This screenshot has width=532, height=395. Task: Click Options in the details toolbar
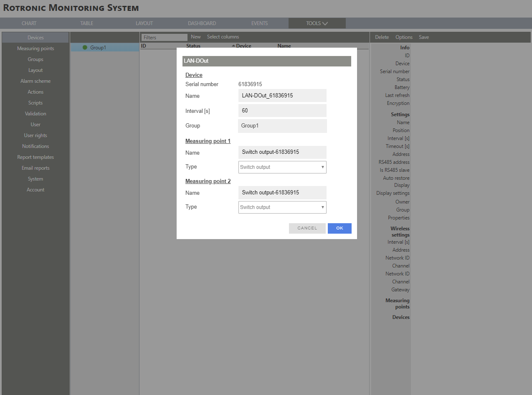[x=404, y=37]
